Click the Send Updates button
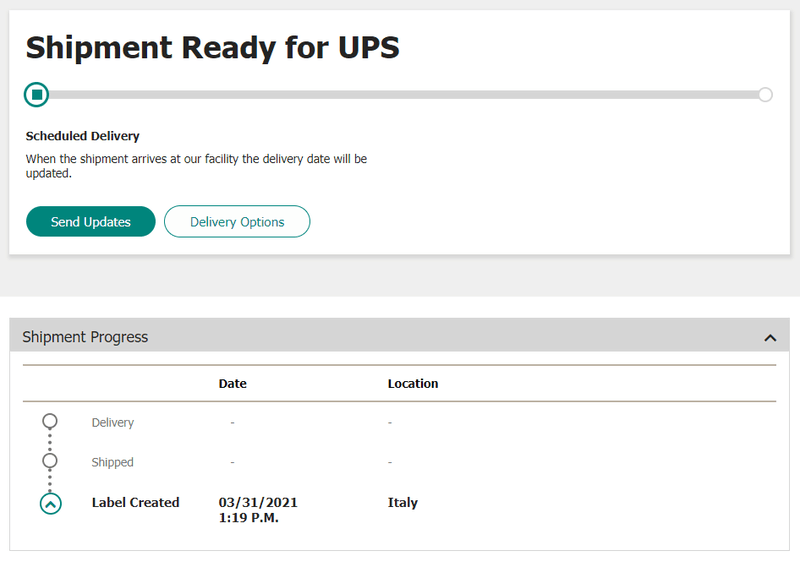 click(91, 222)
